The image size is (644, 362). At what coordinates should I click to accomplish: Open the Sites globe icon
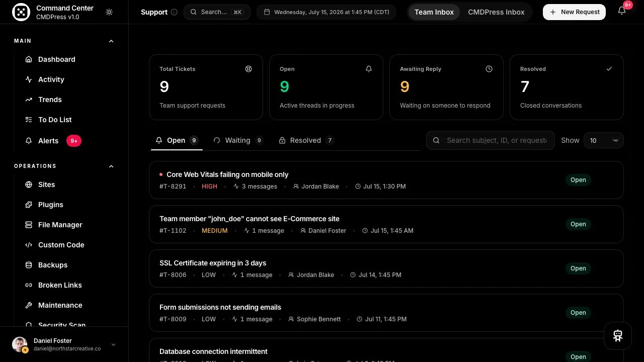click(x=29, y=185)
